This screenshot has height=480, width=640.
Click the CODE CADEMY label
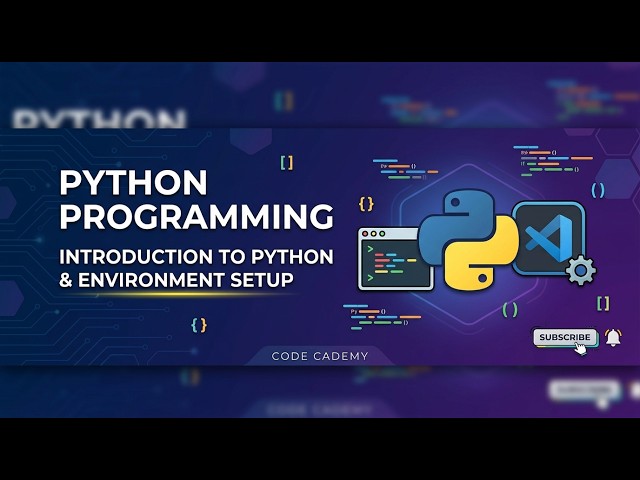coord(320,356)
